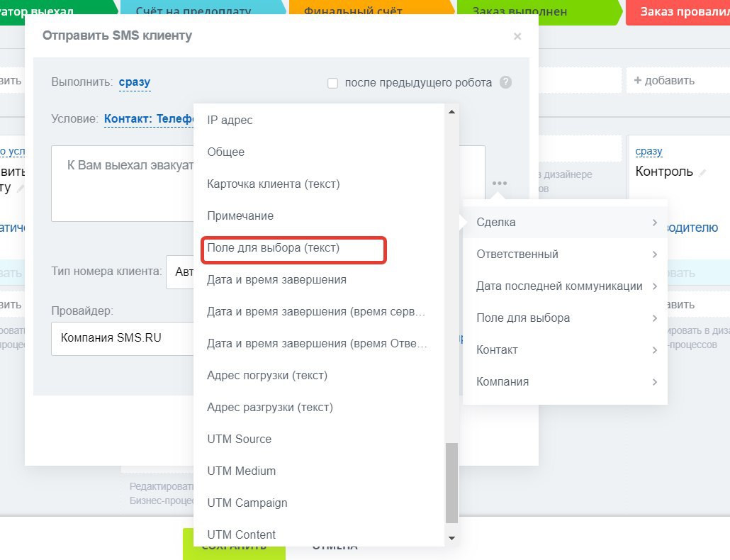Screen dimensions: 730x560
Task: Expand the Сделка submenu
Action: 565,222
